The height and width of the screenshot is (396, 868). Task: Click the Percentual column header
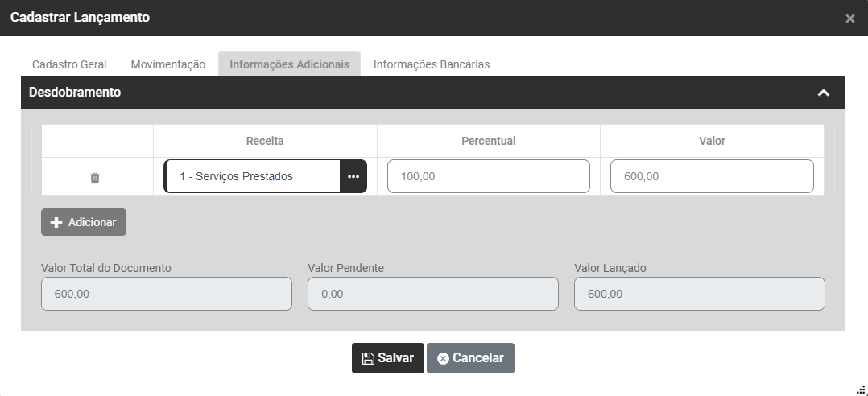click(x=488, y=141)
